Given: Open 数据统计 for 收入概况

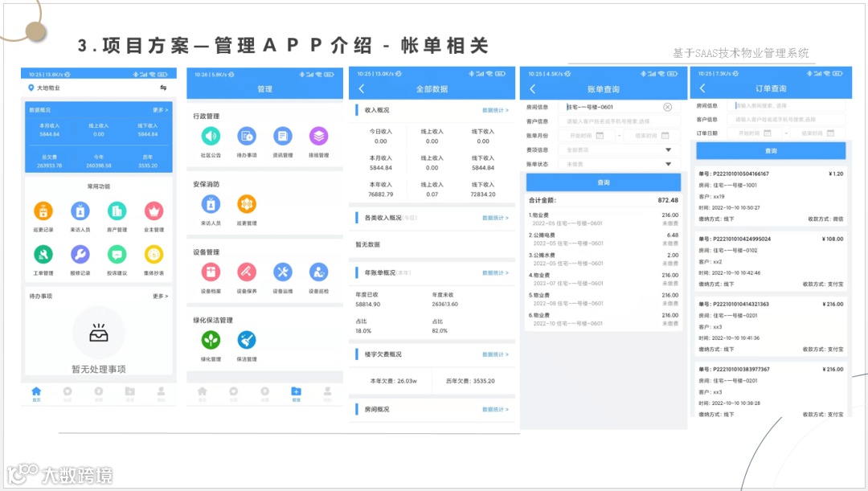Looking at the screenshot, I should 495,110.
